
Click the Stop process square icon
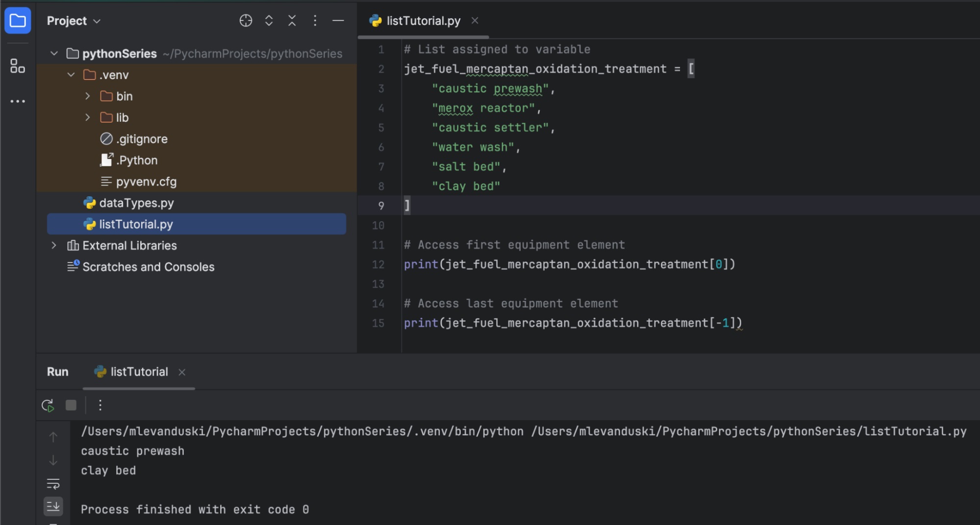coord(71,405)
